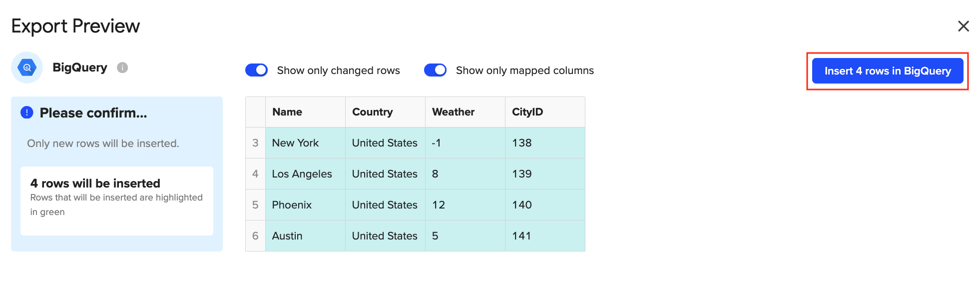Click the blue exclamation icon by Please confirm
Screen dimensions: 980x293
click(27, 112)
